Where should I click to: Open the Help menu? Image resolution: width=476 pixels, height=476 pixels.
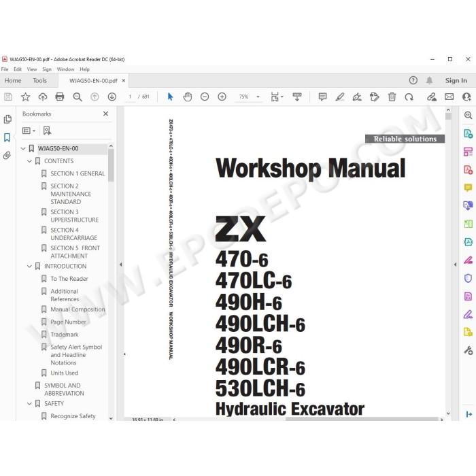[85, 69]
